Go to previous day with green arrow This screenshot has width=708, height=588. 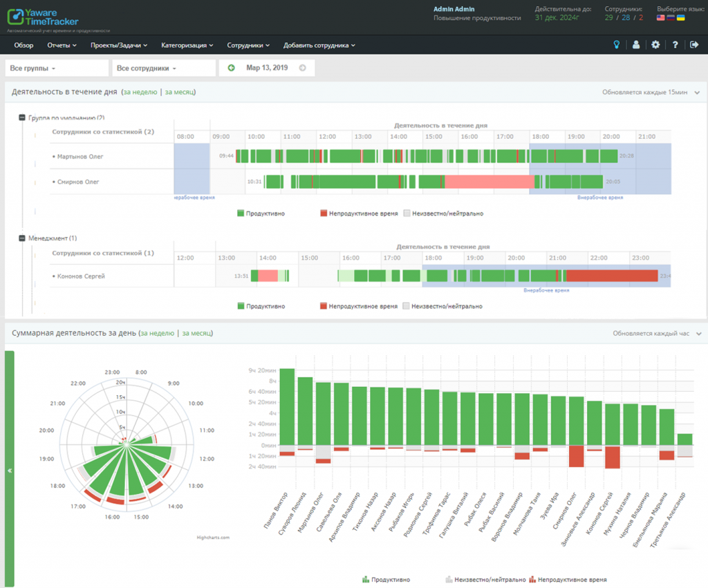pos(231,68)
